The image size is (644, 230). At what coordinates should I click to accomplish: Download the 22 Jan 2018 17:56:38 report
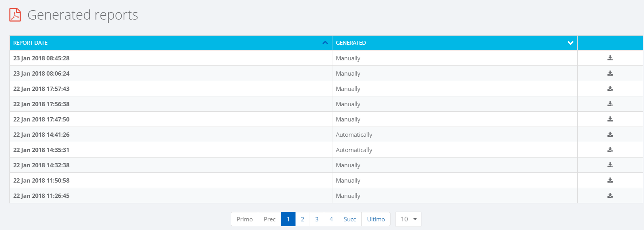[610, 104]
